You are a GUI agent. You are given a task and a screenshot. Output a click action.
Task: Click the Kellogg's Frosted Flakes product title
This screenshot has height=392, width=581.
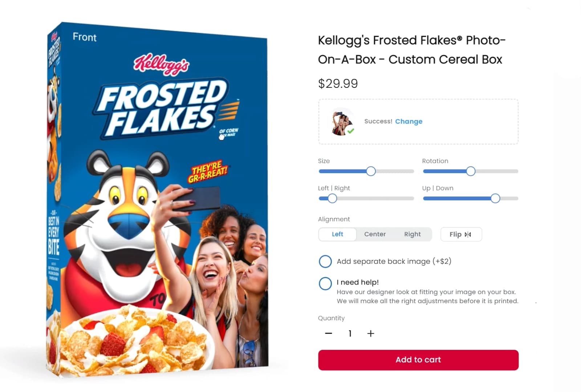[411, 50]
